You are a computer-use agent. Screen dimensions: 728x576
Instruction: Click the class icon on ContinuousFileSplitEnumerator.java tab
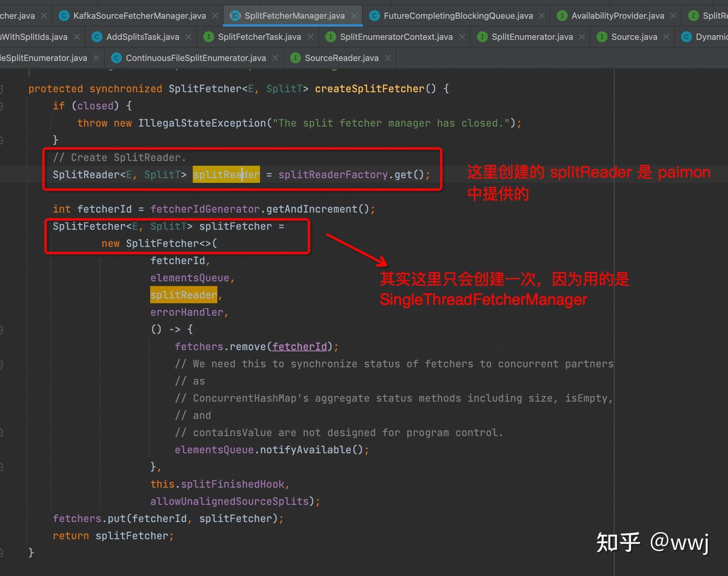pyautogui.click(x=116, y=58)
